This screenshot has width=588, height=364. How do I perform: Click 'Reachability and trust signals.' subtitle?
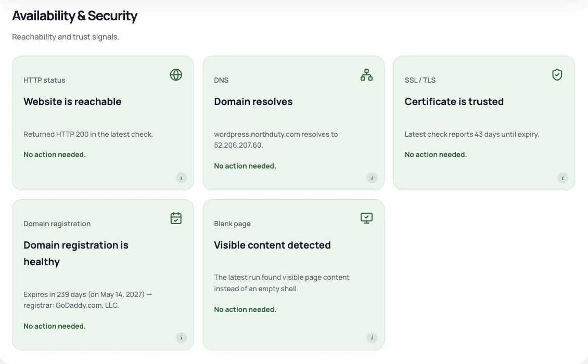click(x=66, y=37)
